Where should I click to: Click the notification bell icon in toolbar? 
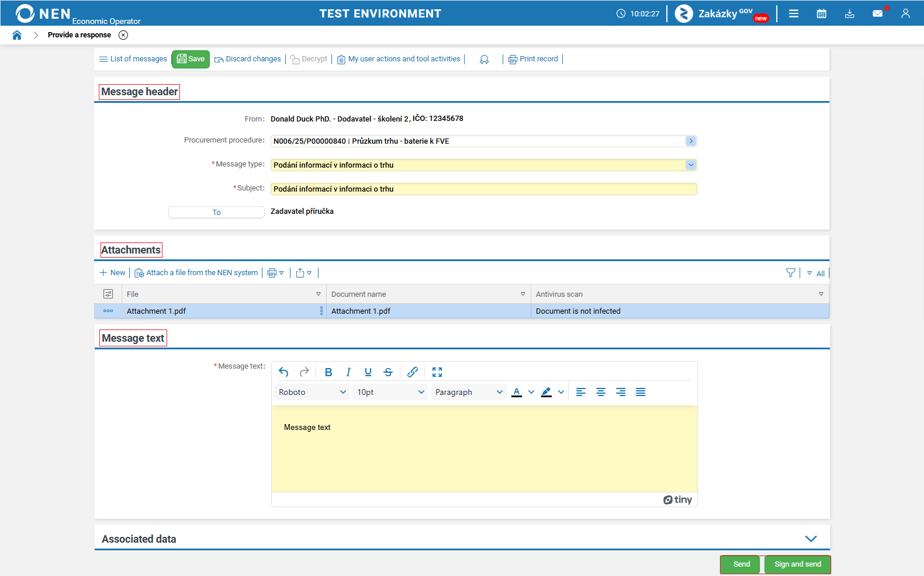coord(484,60)
